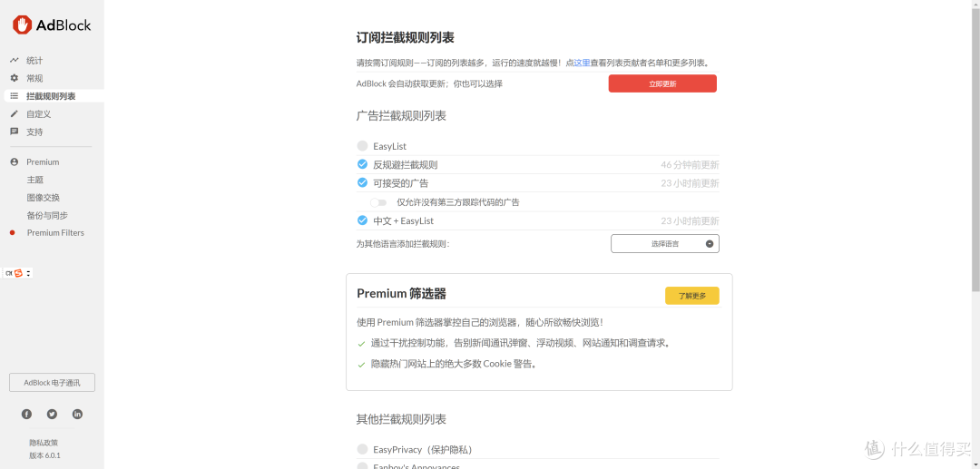
Task: Open the 隐私政策 link
Action: pos(44,443)
